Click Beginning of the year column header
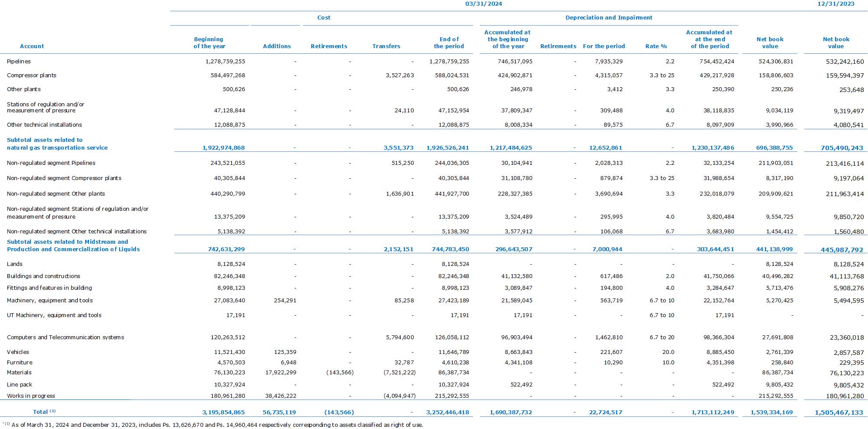 (209, 43)
